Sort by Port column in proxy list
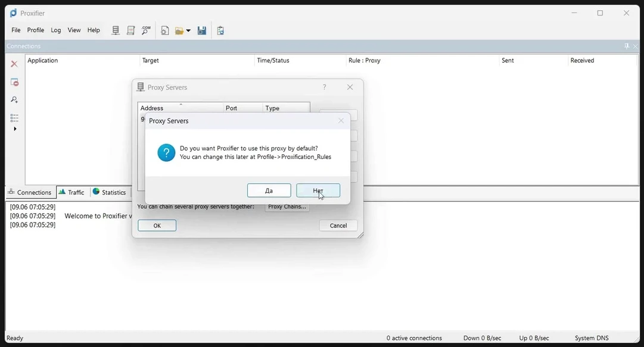Image resolution: width=644 pixels, height=347 pixels. click(242, 108)
